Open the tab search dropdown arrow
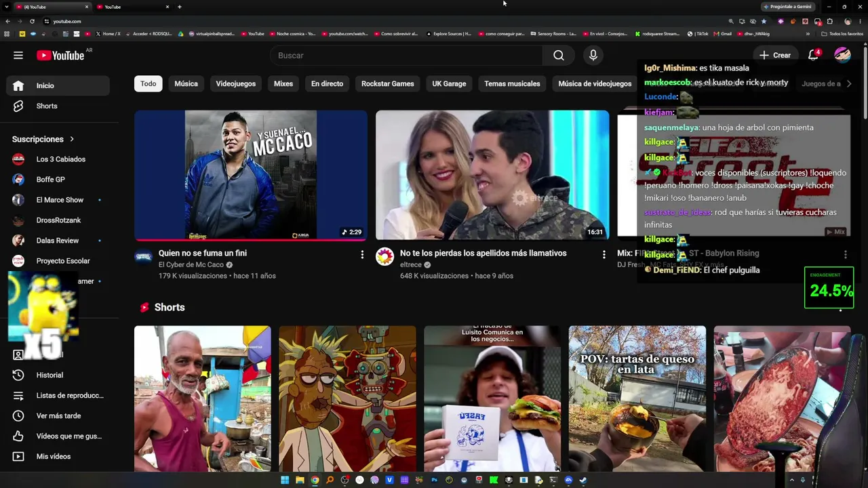Viewport: 868px width, 488px height. pyautogui.click(x=7, y=7)
